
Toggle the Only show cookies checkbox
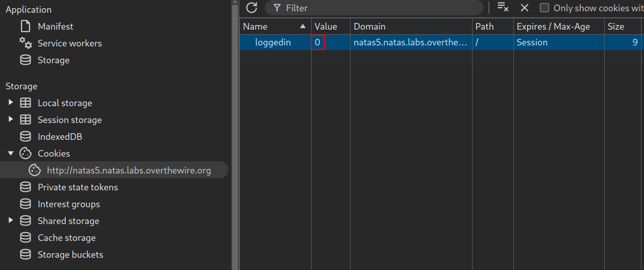pos(544,8)
